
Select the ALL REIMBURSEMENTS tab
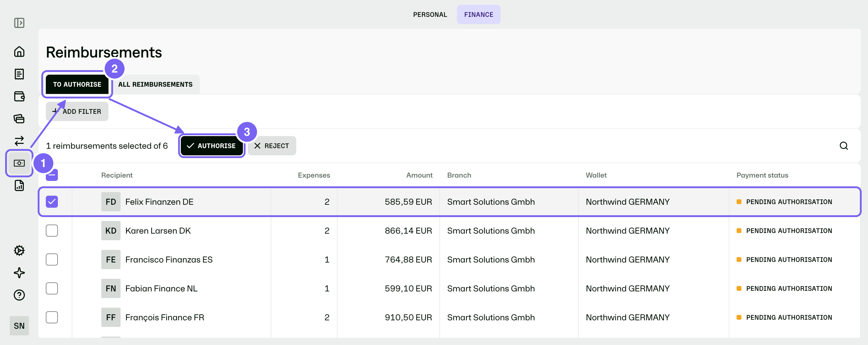155,84
